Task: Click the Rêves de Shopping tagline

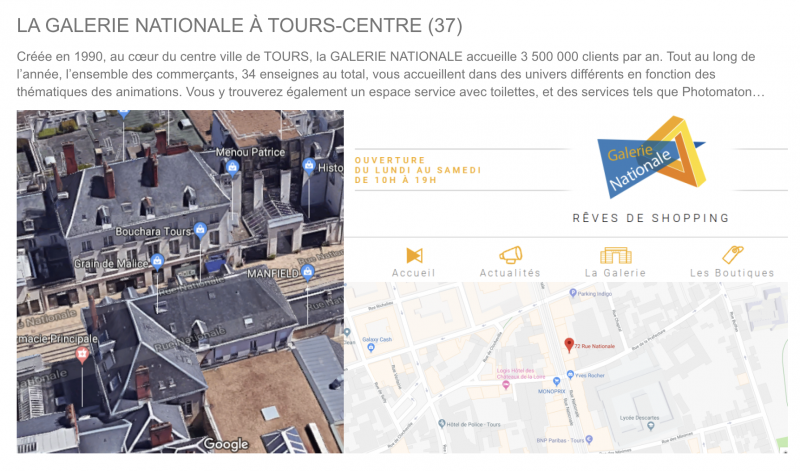Action: (x=651, y=218)
